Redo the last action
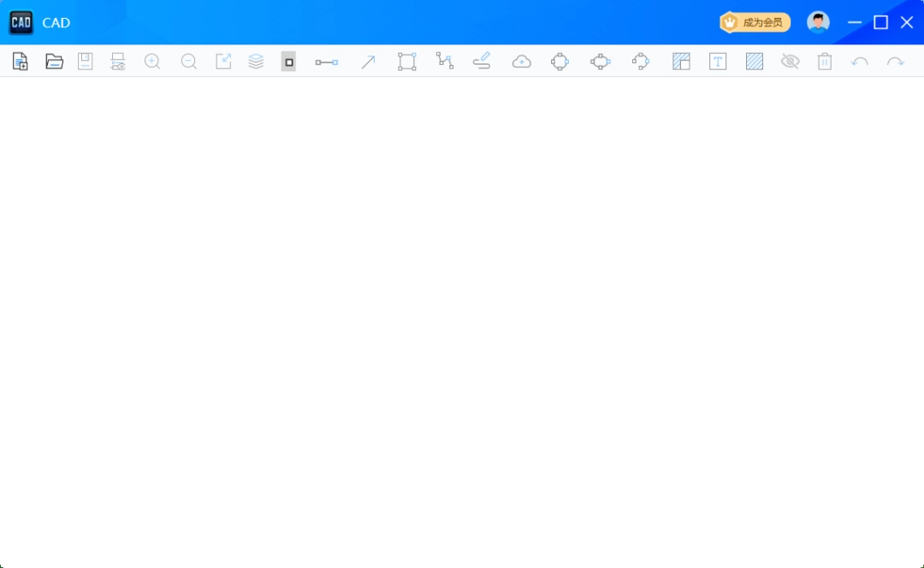Screen dimensions: 924x568 pos(895,61)
